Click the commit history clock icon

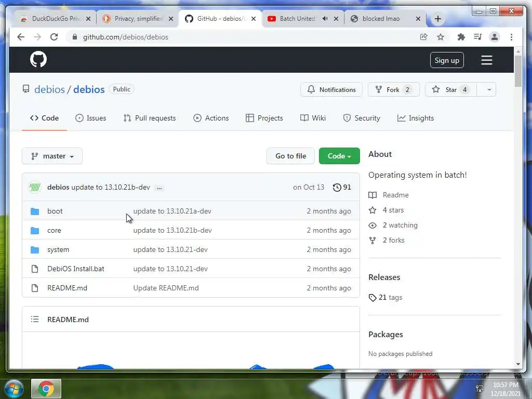click(337, 187)
